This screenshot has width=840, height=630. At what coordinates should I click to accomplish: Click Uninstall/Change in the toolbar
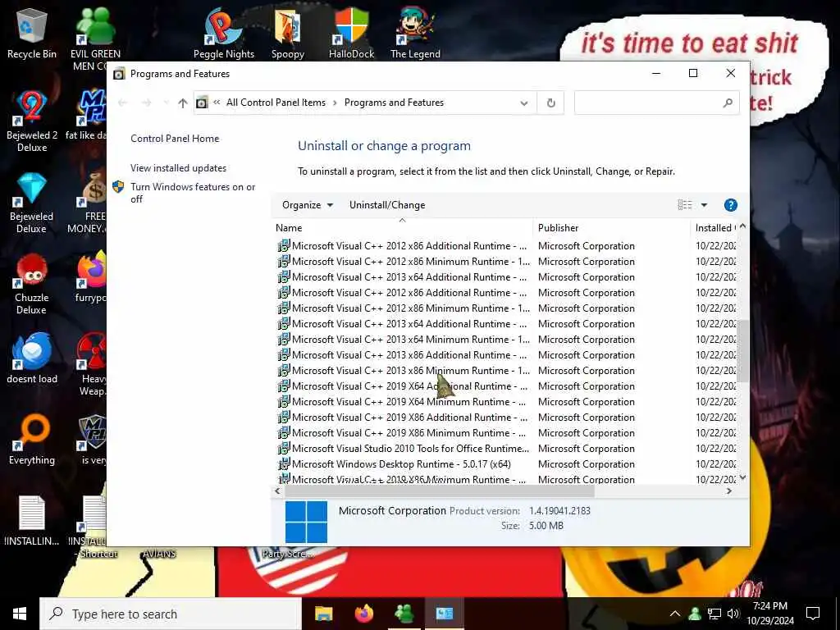click(x=387, y=205)
